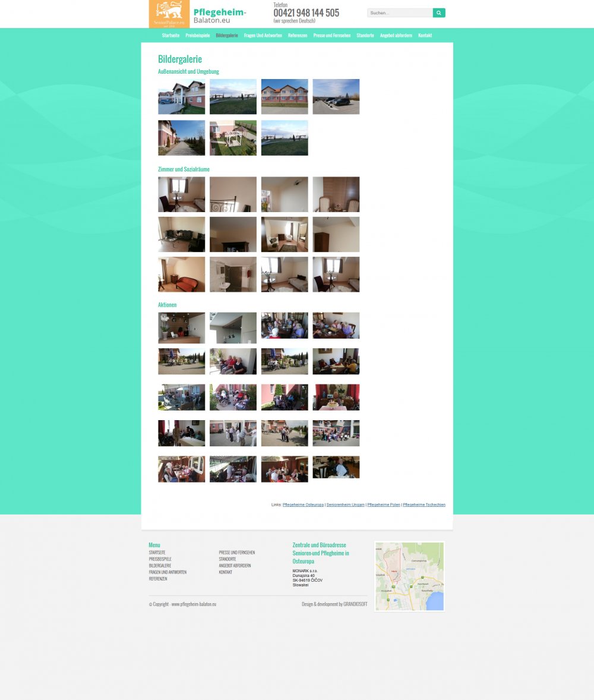Select the Bildergalerie menu item
The height and width of the screenshot is (700, 594).
pyautogui.click(x=227, y=35)
